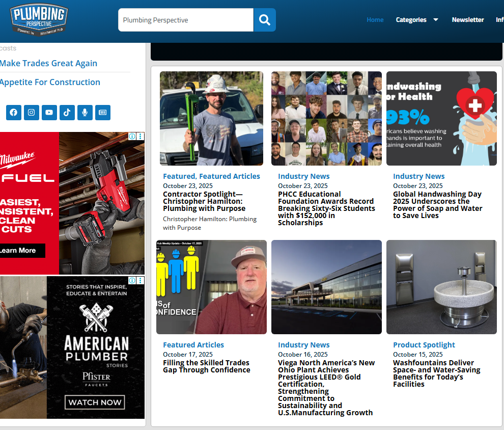Open the handwashing health infographic thumbnail

[442, 118]
